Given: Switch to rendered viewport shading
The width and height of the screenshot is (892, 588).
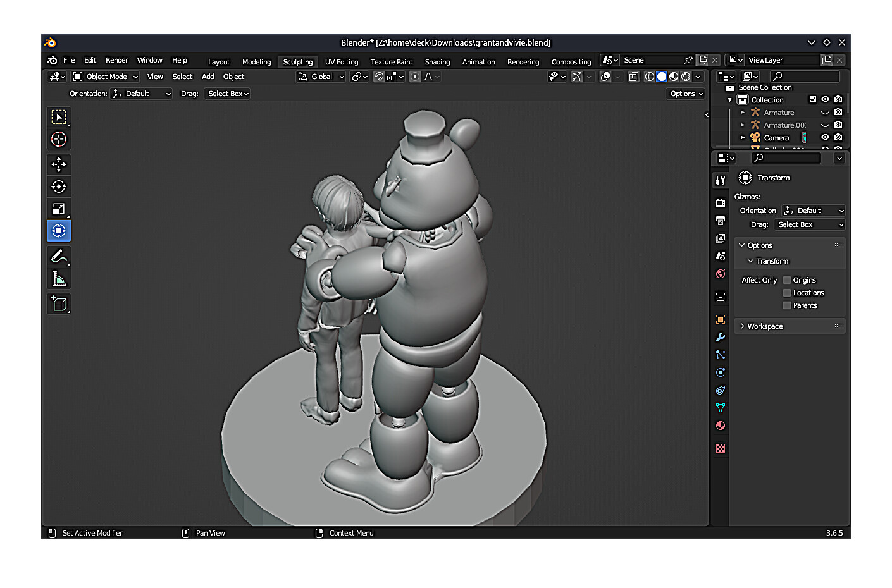Looking at the screenshot, I should click(x=686, y=77).
